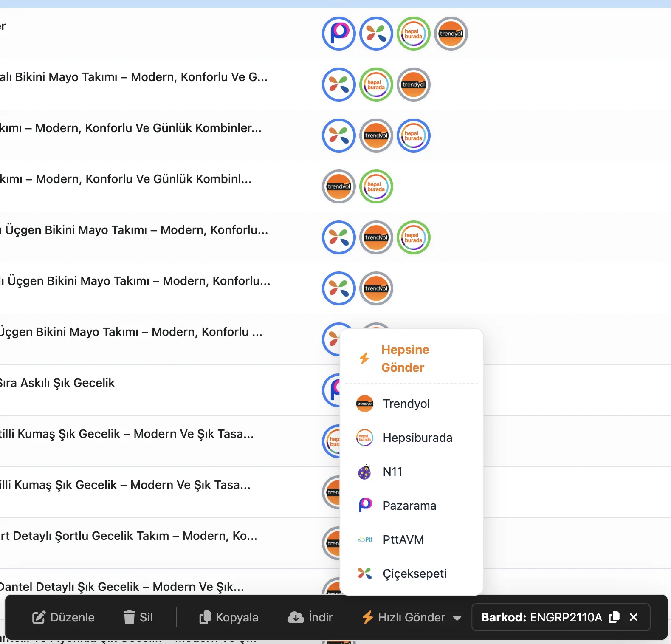Image resolution: width=671 pixels, height=644 pixels.
Task: Select Çiçeksepeti icon on the 'Günlük Kombinler...' row
Action: pos(339,136)
